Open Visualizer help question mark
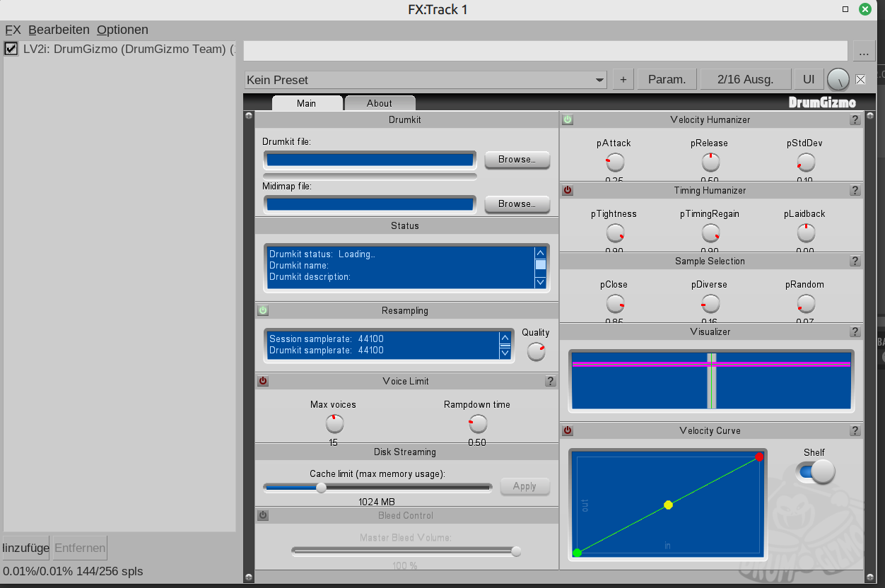This screenshot has width=885, height=588. (x=855, y=332)
